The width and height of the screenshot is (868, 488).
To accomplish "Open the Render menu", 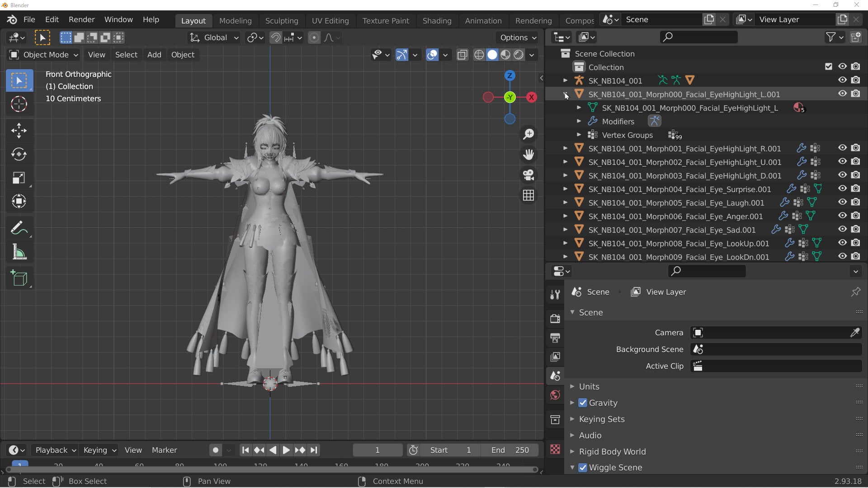I will click(81, 19).
